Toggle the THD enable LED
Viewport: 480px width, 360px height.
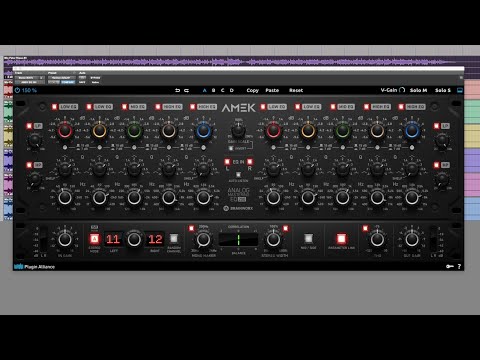pyautogui.click(x=366, y=228)
